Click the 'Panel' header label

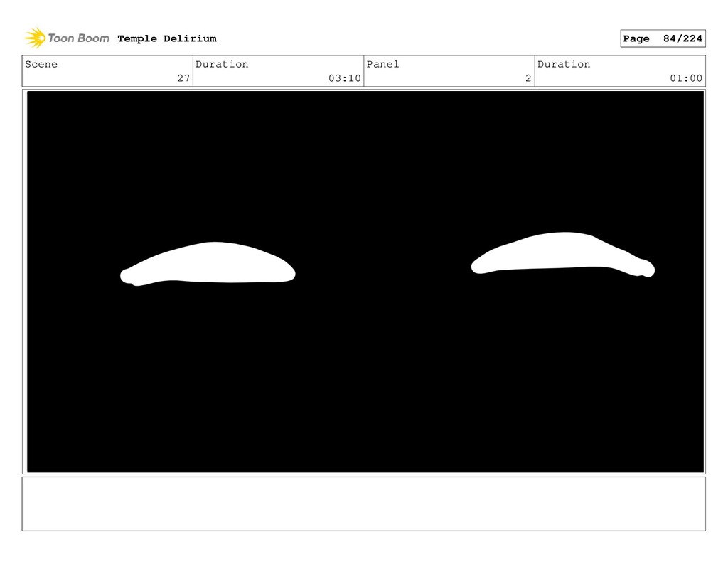pos(382,64)
